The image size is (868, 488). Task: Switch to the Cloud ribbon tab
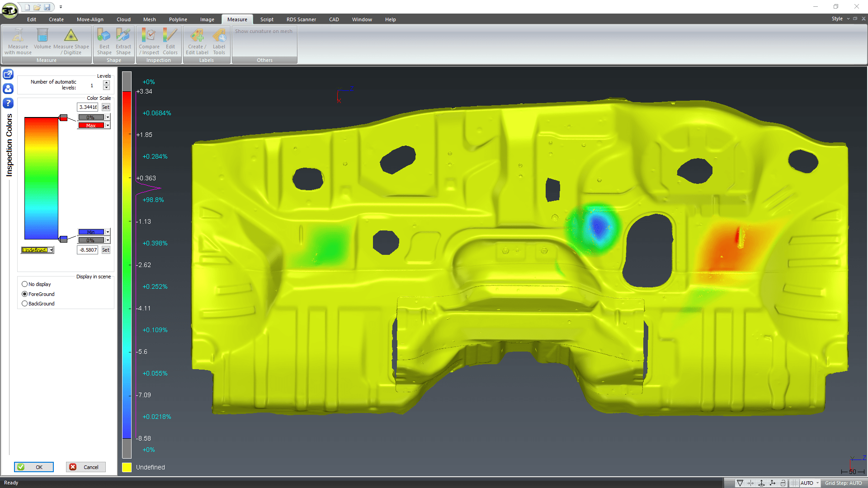123,19
